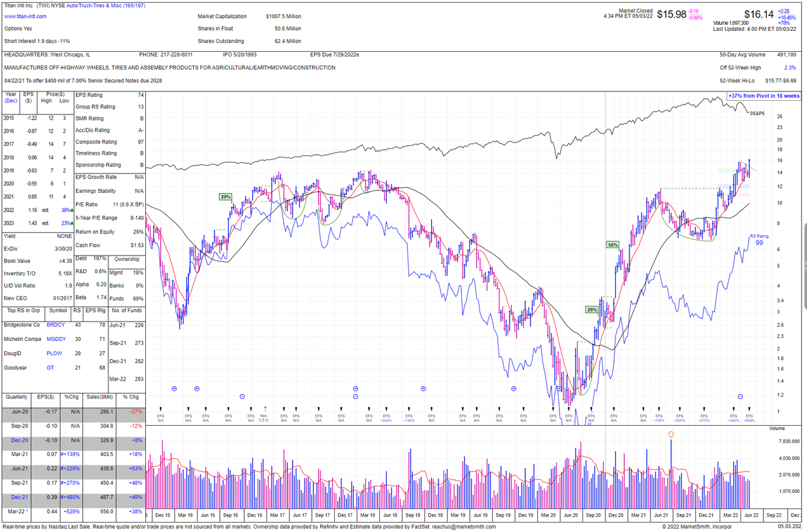Select the 'HEADQUARTERS: West Chicago, IL' text
Screen dimensions: 807x532
[x=47, y=54]
